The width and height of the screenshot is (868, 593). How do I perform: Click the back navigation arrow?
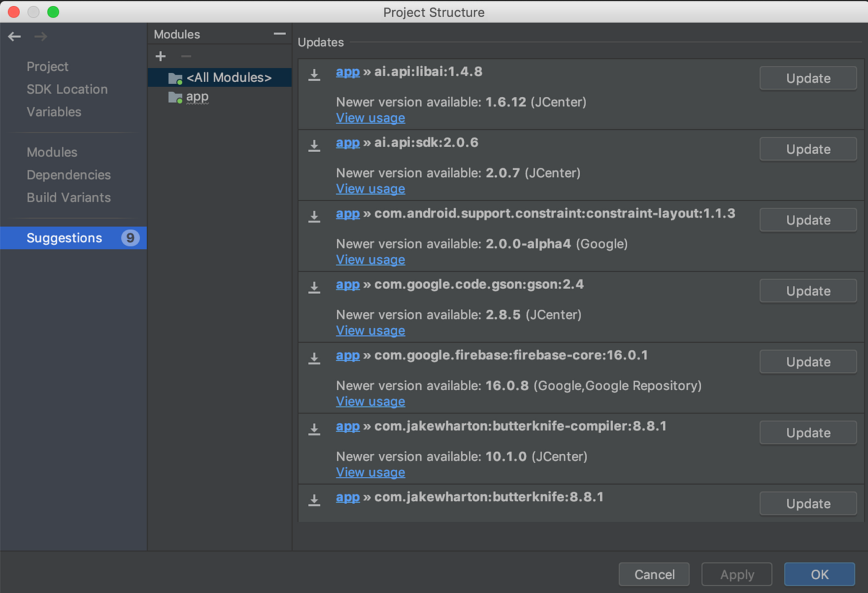[x=14, y=37]
